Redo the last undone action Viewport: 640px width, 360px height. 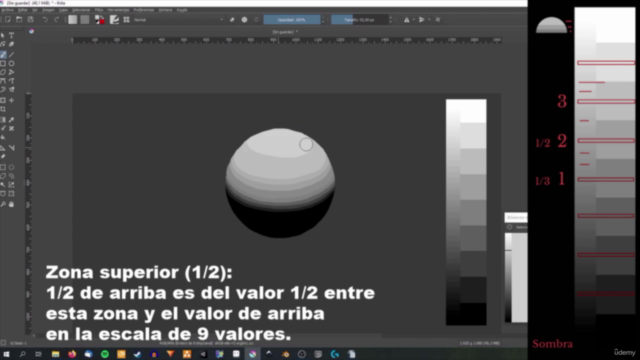57,20
